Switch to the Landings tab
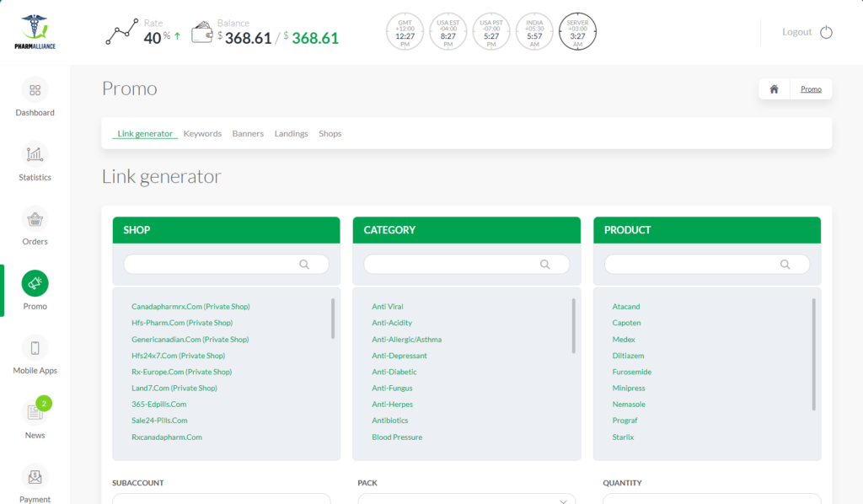 291,134
